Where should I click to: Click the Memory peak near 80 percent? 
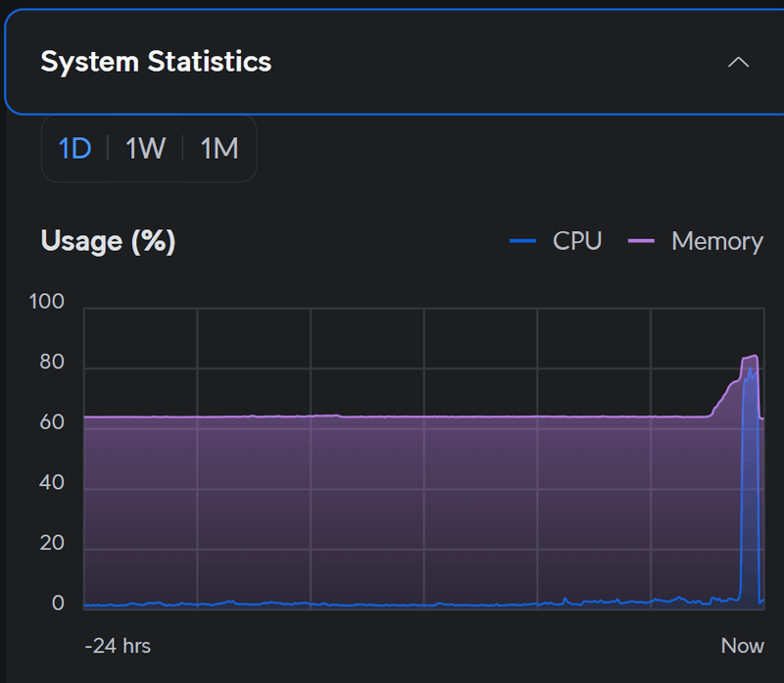tap(752, 357)
